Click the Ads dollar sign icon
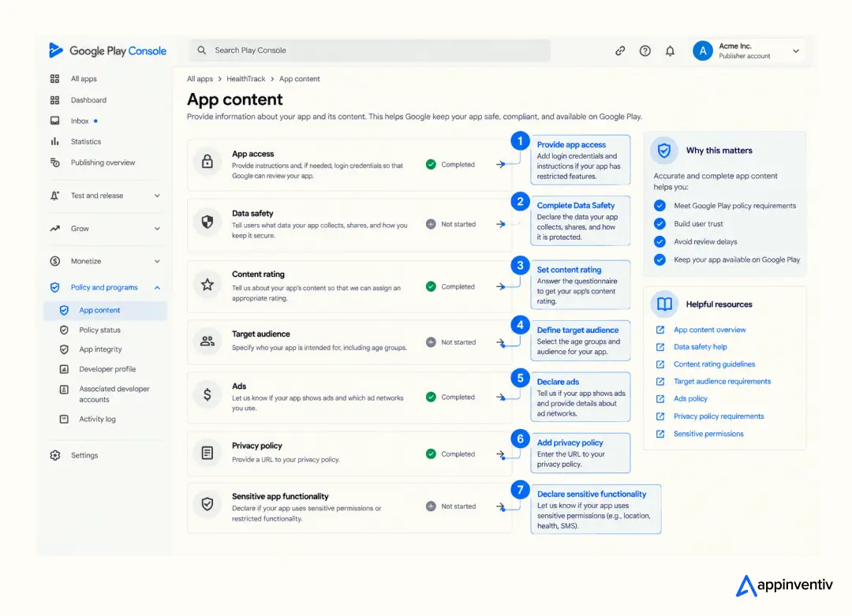The width and height of the screenshot is (852, 616). (x=207, y=394)
